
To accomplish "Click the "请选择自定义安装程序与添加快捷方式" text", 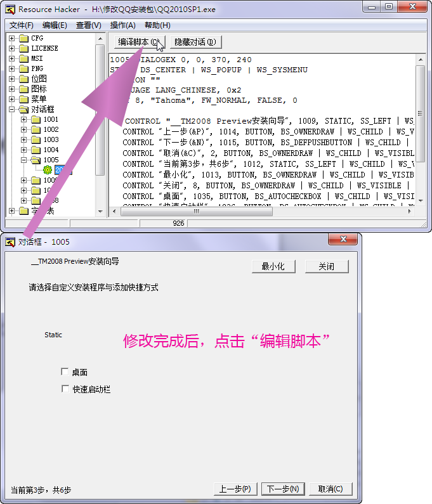I will [94, 287].
